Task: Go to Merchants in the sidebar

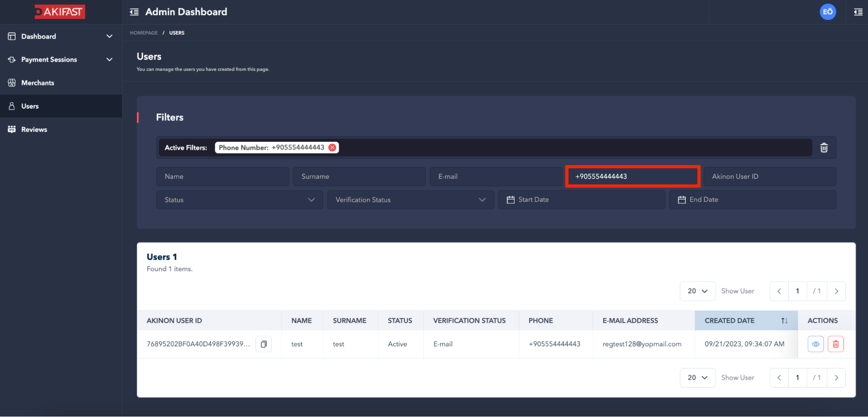Action: (38, 83)
